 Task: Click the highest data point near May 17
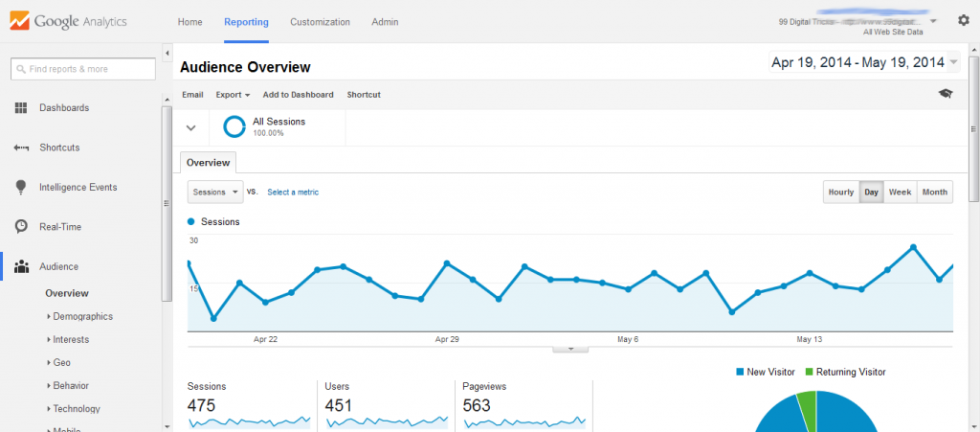coord(913,247)
